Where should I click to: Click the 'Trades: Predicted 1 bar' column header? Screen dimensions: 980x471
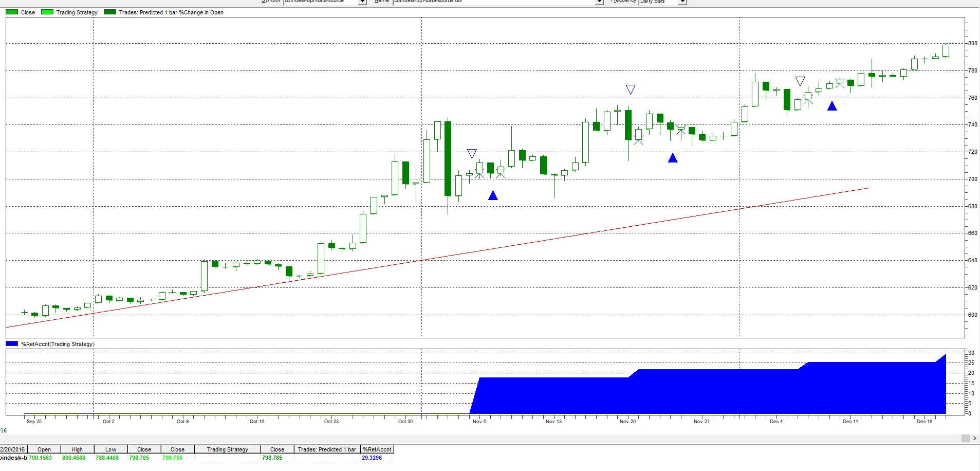tap(327, 449)
